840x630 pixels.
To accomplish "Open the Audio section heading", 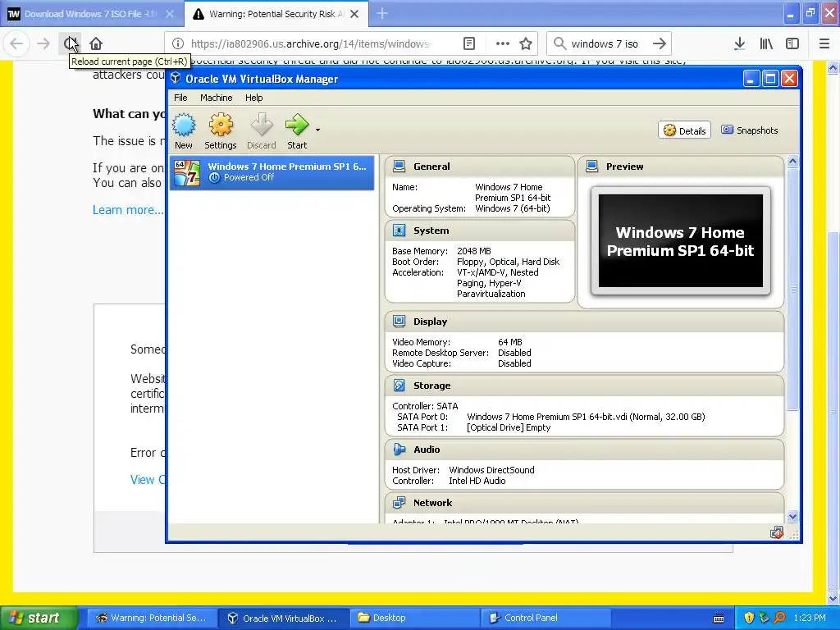I will (427, 450).
